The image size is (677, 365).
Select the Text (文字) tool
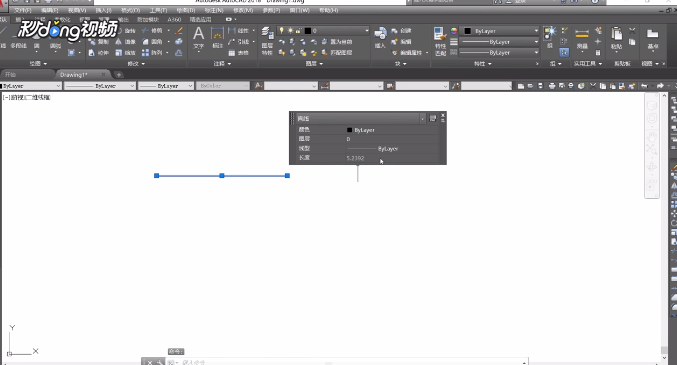point(199,38)
